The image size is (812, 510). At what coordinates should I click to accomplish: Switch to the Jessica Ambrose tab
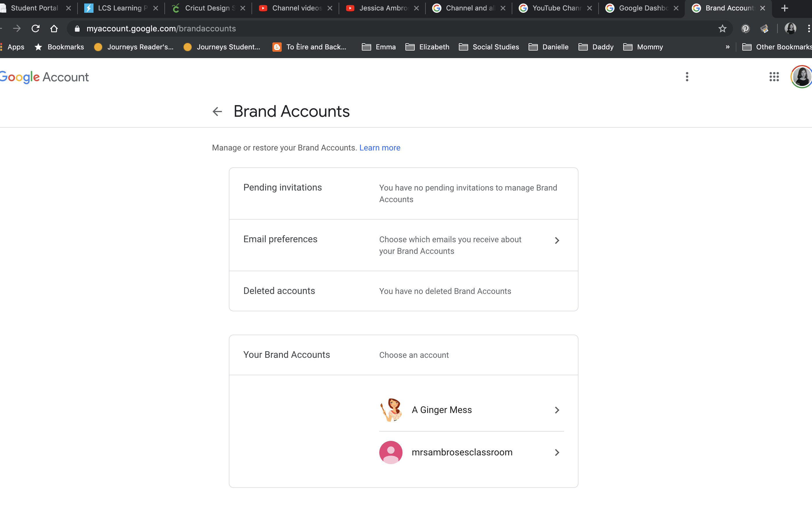381,8
